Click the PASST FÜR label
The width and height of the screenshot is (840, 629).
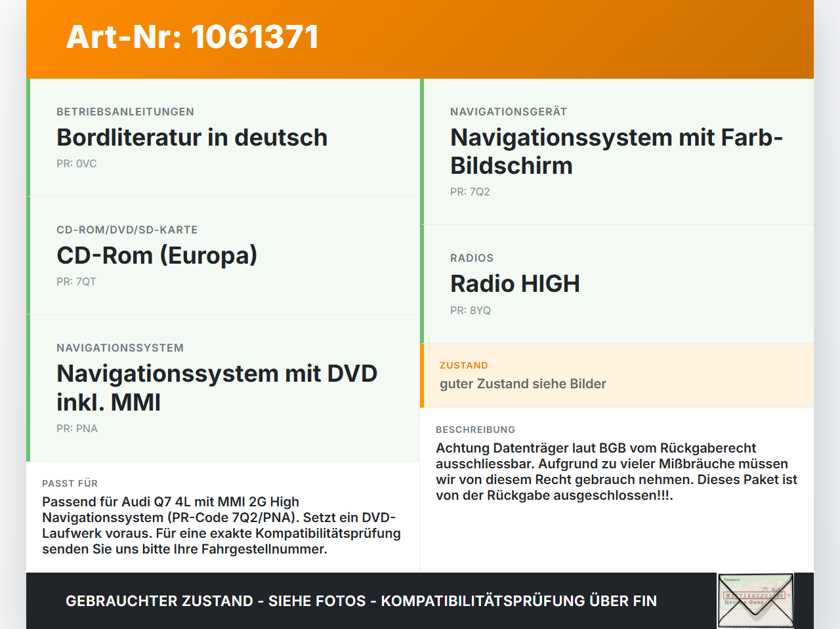coord(70,483)
